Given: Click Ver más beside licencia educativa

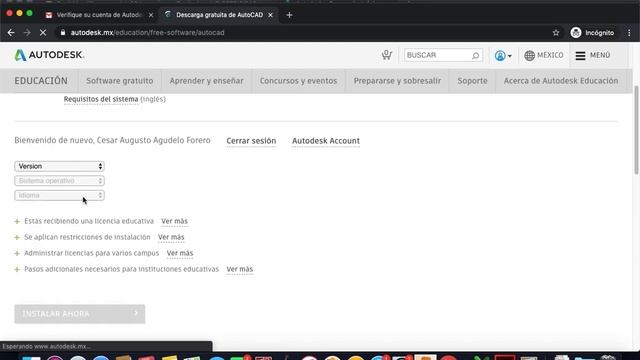Looking at the screenshot, I should coord(174,221).
